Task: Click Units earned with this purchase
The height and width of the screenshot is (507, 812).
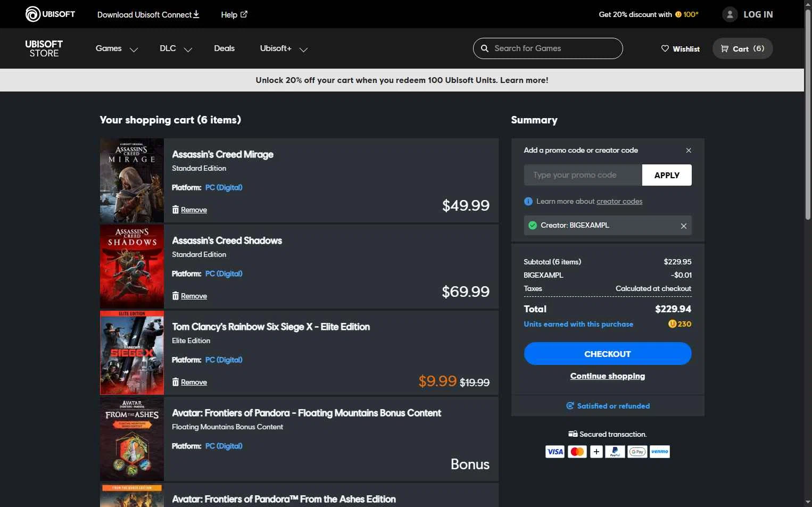Action: click(578, 324)
